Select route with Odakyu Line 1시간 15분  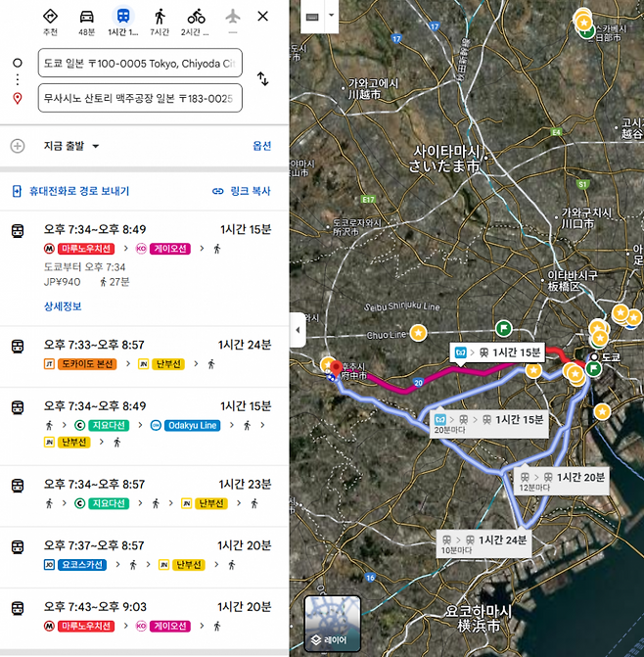pos(144,426)
